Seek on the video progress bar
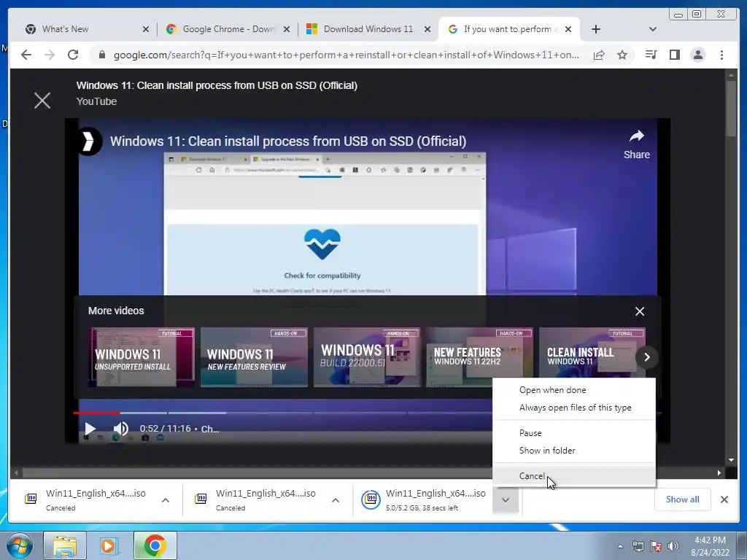This screenshot has height=560, width=747. point(283,413)
